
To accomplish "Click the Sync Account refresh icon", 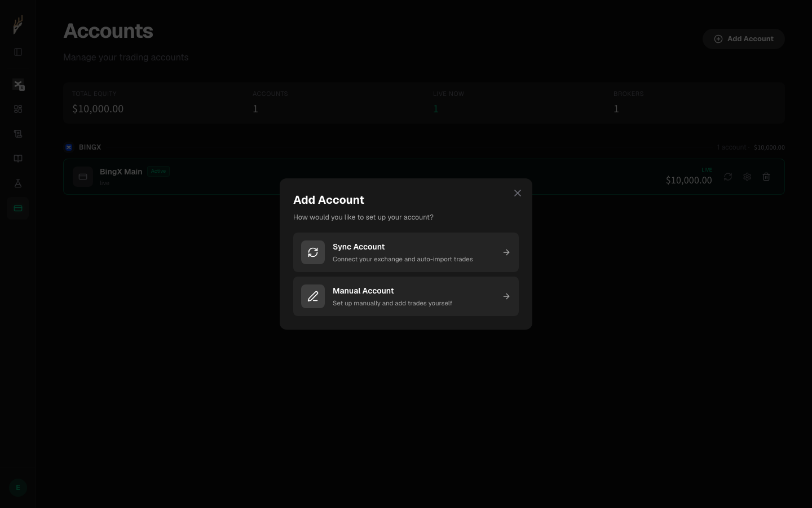I will pos(313,252).
